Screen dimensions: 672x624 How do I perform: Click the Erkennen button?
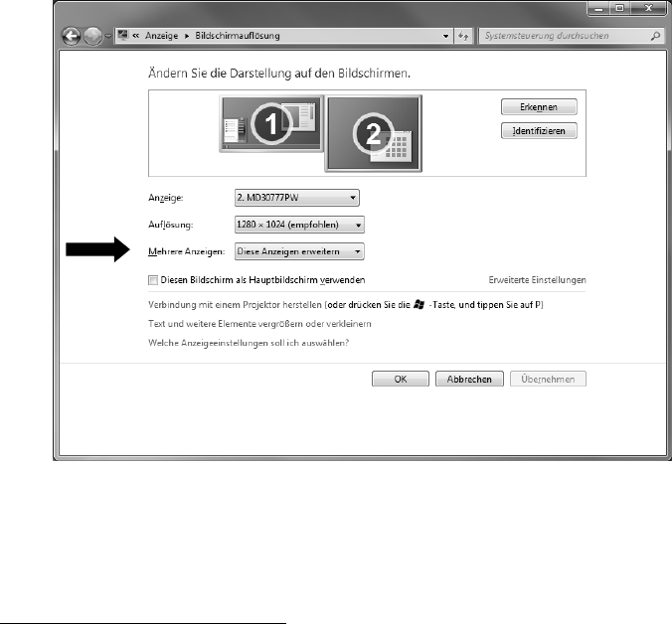click(539, 107)
